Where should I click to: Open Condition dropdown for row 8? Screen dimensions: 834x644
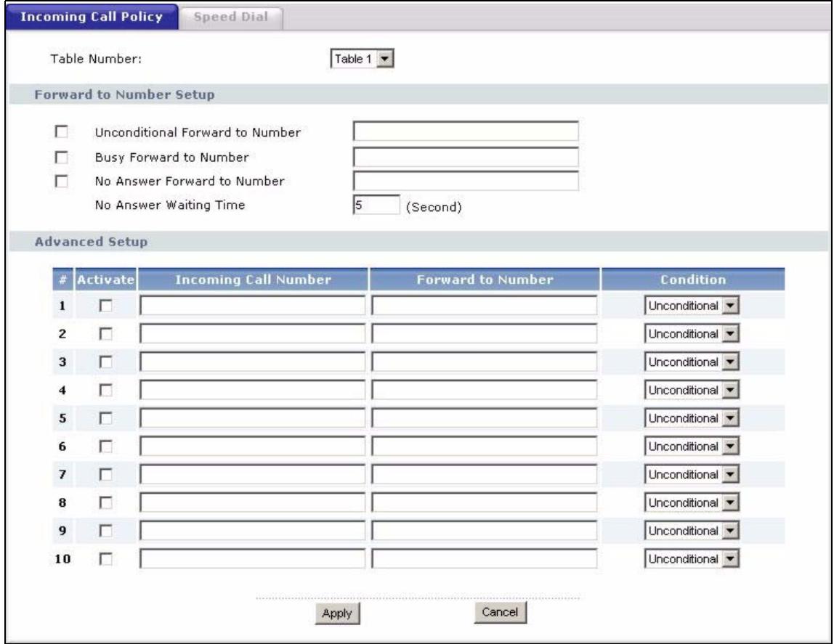[x=692, y=502]
